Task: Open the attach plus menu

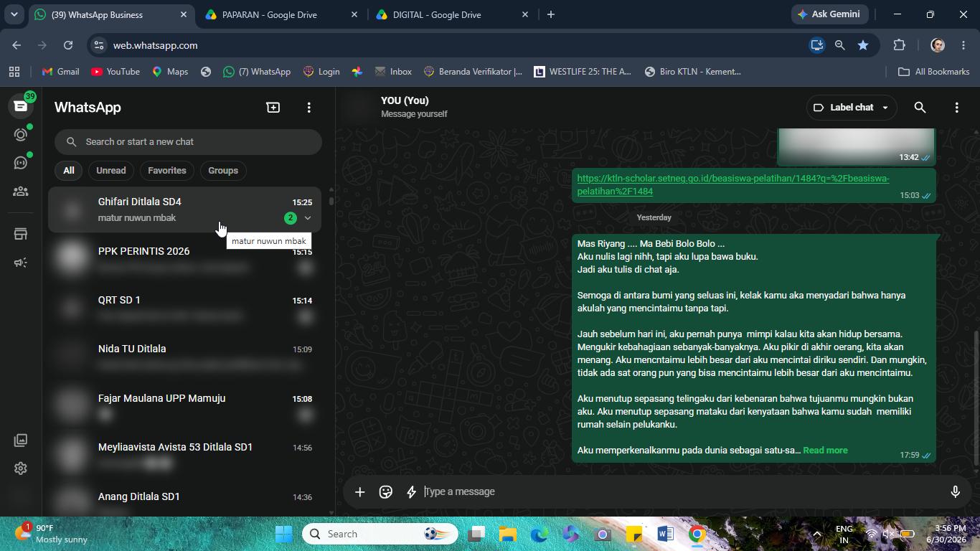Action: (x=360, y=491)
